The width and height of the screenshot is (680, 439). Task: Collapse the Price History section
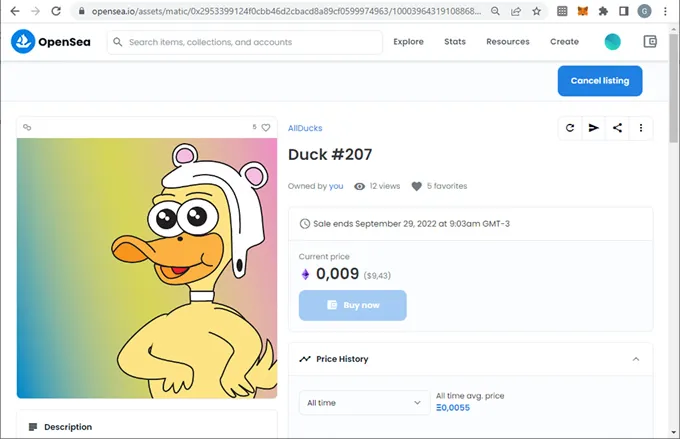[636, 359]
